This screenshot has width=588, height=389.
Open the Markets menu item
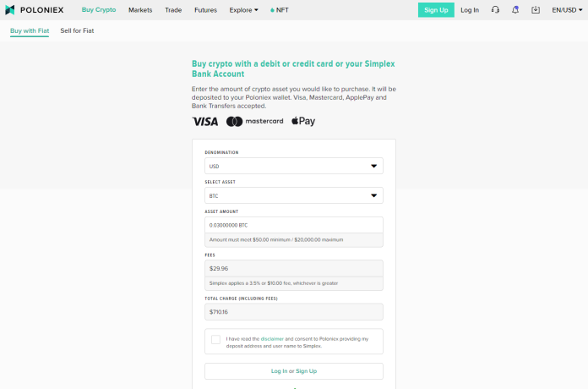(x=140, y=10)
